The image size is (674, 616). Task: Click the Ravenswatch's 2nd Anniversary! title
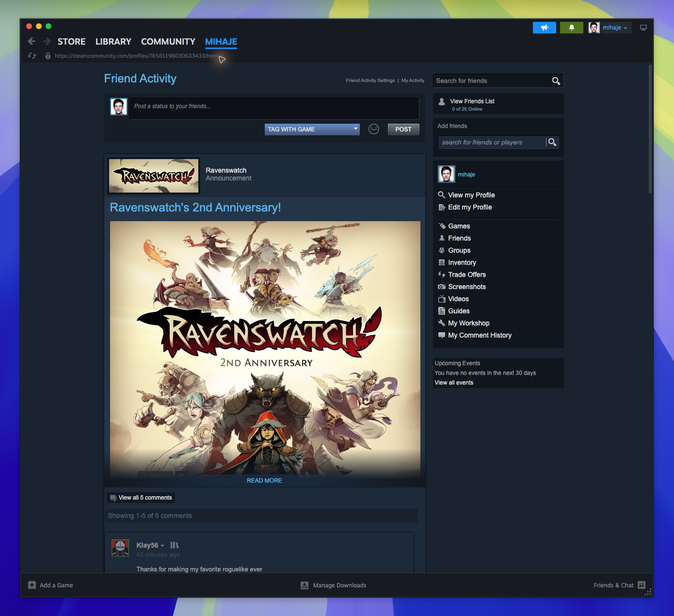click(x=195, y=208)
